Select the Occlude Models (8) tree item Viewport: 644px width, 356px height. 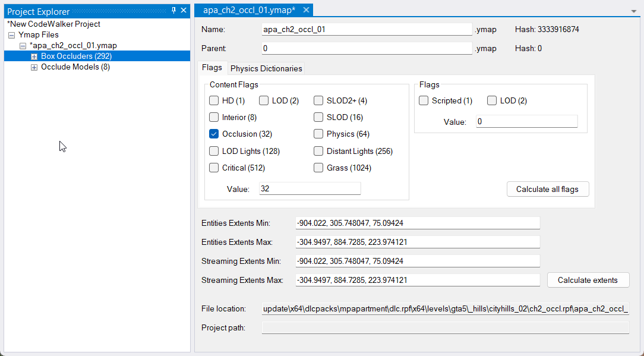pos(75,67)
